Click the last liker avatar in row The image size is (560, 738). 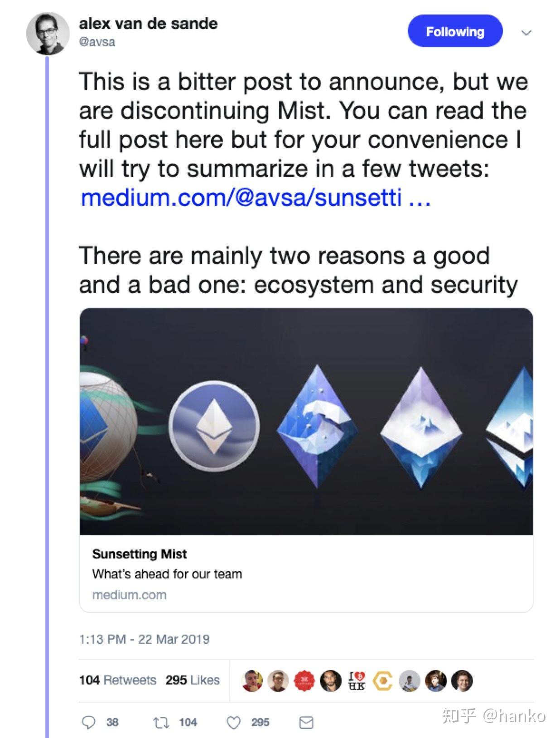(x=462, y=680)
